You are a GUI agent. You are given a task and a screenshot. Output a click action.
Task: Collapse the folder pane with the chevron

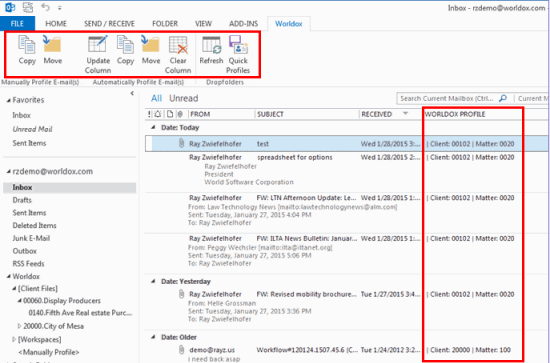[132, 93]
